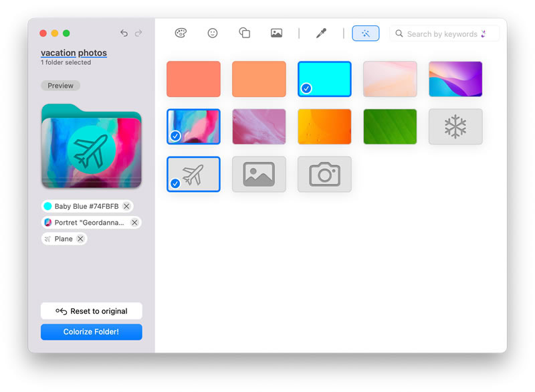Choose the camera icon tile
This screenshot has width=535, height=392.
tap(324, 175)
